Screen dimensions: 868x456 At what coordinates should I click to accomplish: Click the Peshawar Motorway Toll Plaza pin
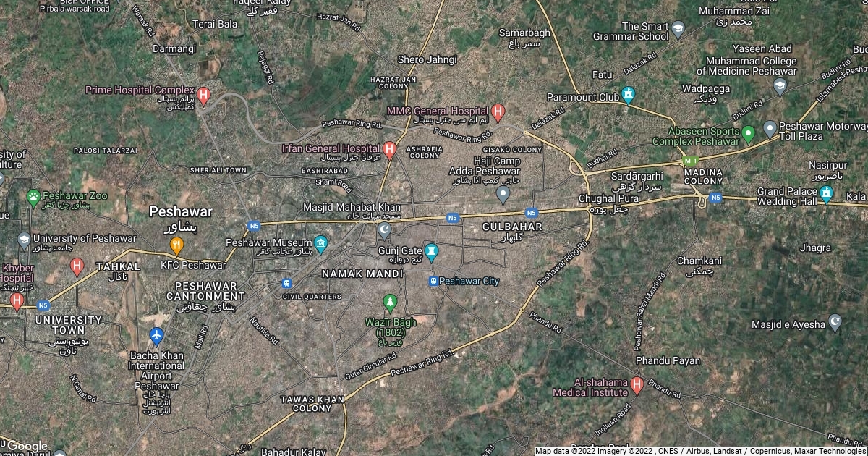click(770, 130)
